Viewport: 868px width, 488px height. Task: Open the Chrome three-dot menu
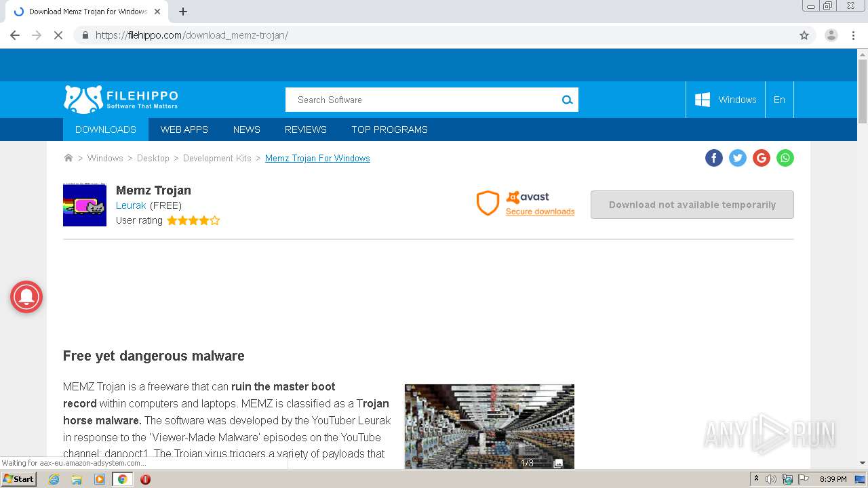(854, 35)
